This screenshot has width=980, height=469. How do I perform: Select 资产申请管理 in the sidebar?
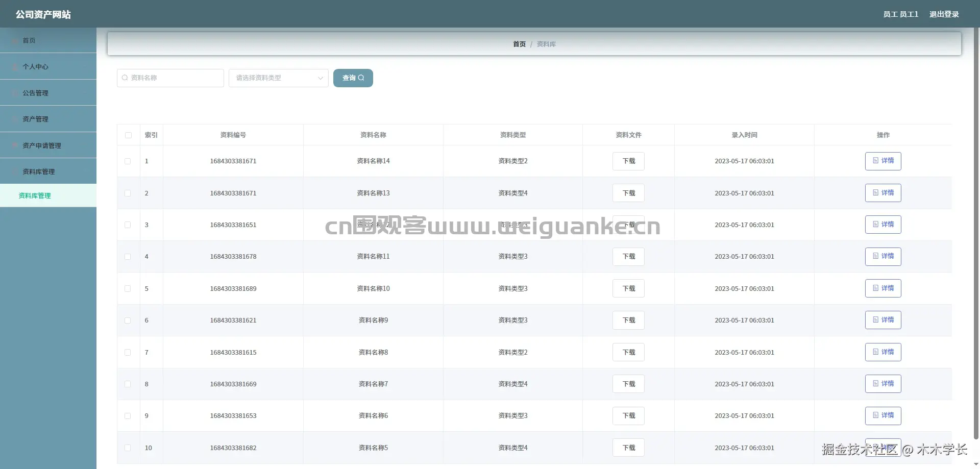(48, 145)
